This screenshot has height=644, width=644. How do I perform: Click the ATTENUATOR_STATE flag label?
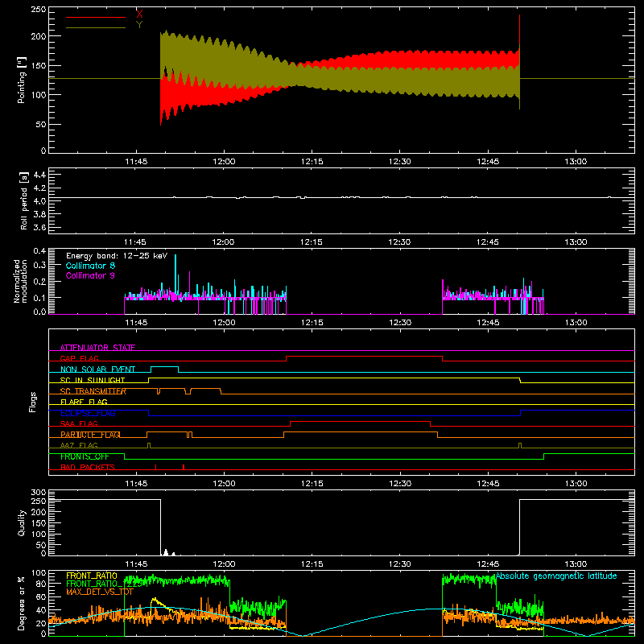97,348
